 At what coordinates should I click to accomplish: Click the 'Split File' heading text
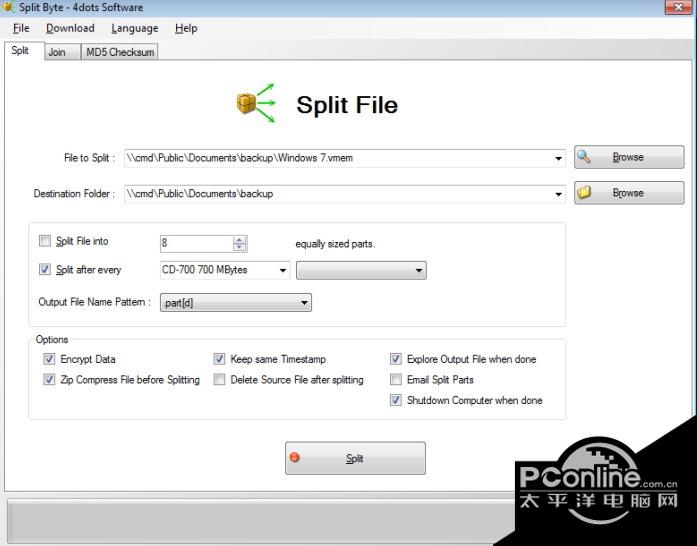(x=347, y=105)
